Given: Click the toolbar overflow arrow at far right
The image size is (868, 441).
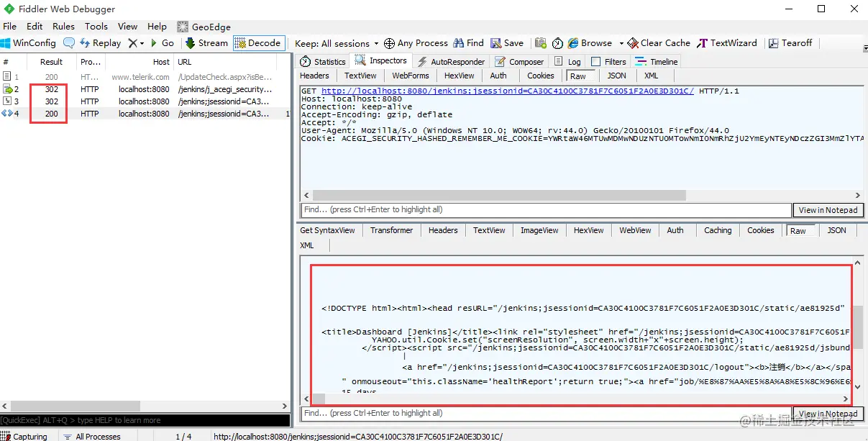Looking at the screenshot, I should (864, 47).
